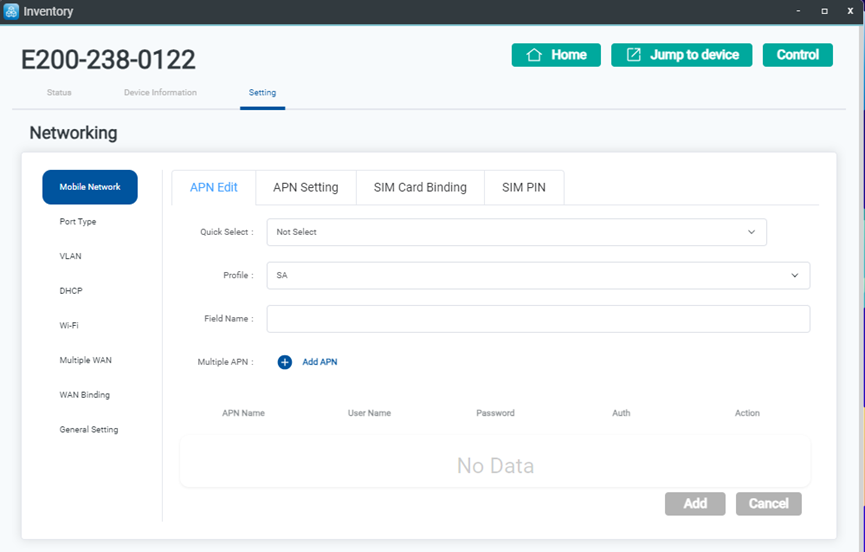865x552 pixels.
Task: Select WAN Binding in sidebar
Action: tap(84, 395)
